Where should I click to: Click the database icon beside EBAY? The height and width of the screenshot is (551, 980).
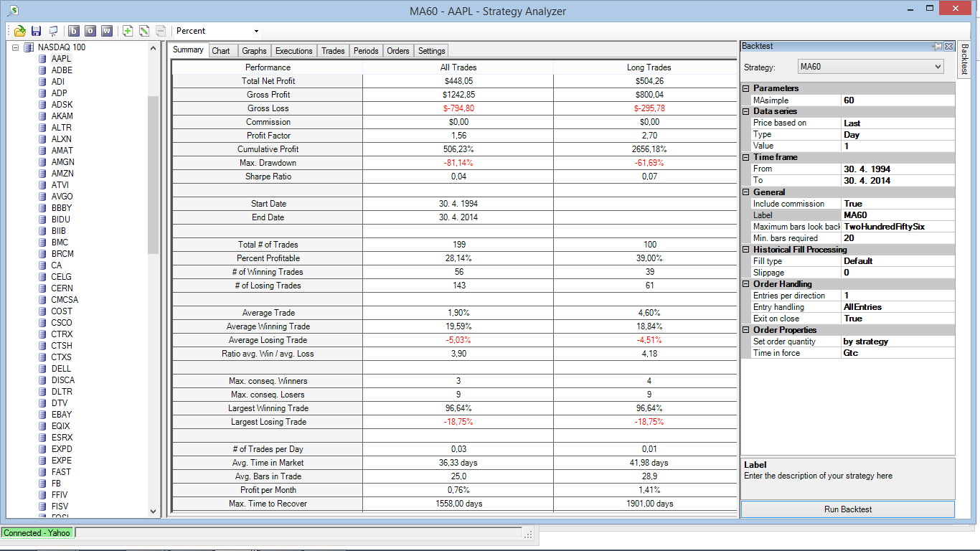43,415
